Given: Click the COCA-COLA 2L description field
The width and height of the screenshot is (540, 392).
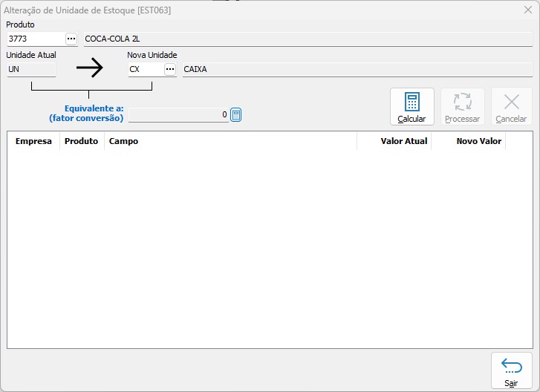Looking at the screenshot, I should tap(308, 39).
